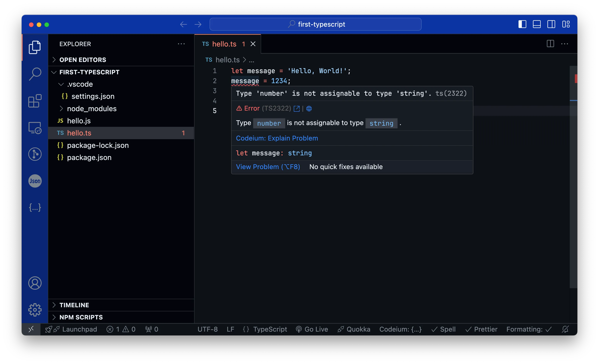Open the Json extension view
This screenshot has height=364, width=599.
coord(35,181)
